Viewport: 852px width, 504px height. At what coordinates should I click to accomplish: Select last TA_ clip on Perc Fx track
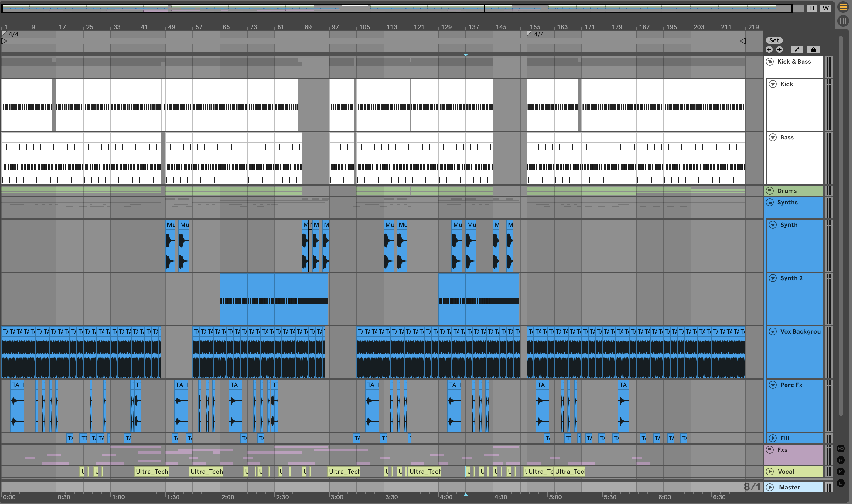[x=623, y=406]
